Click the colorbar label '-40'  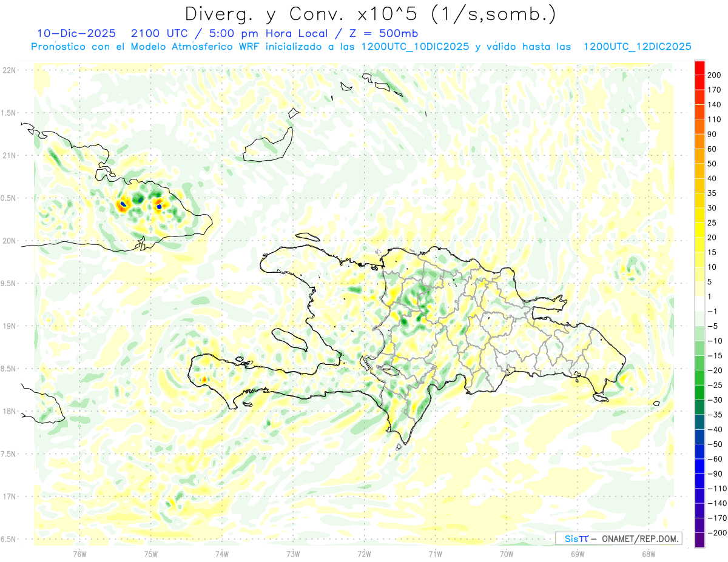pos(715,429)
